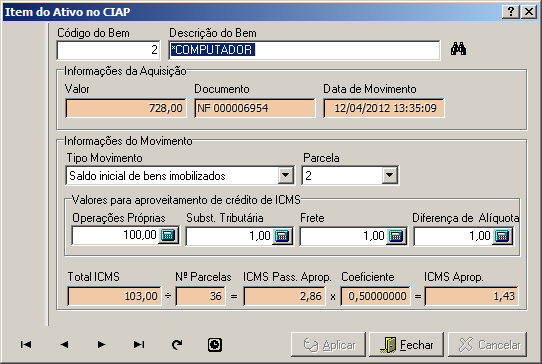Click the Cancelar button

488,345
